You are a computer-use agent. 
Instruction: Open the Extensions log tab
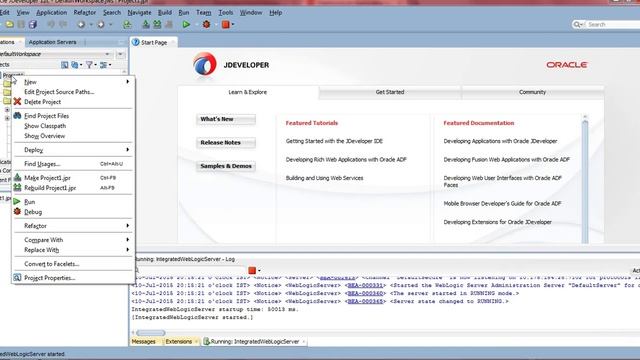(x=179, y=342)
